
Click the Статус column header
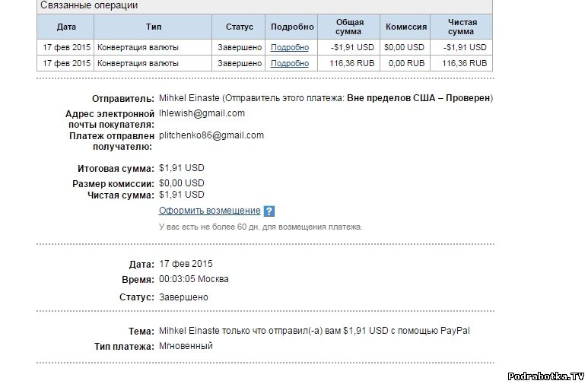click(240, 27)
